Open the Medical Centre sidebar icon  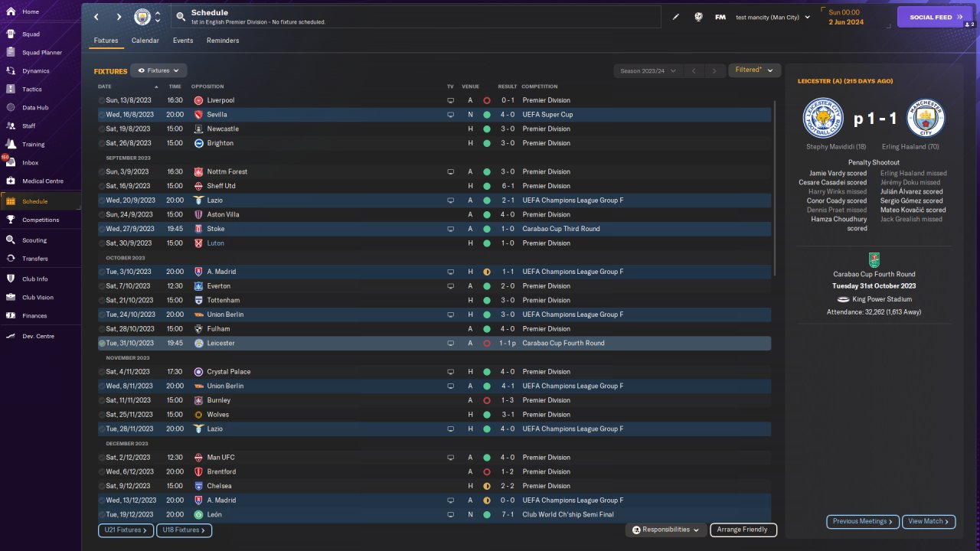(11, 181)
